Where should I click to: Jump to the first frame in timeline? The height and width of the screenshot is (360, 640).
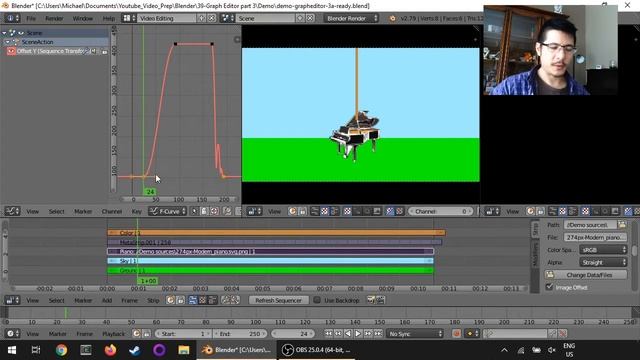click(x=329, y=333)
